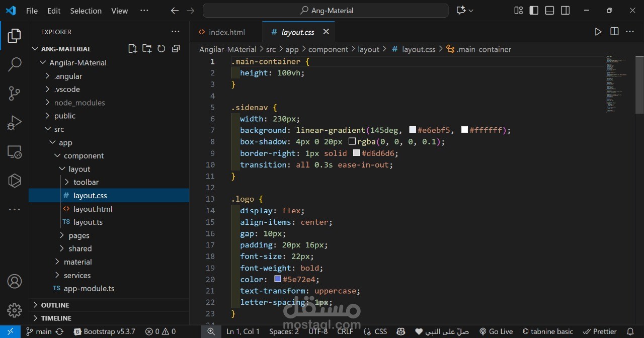This screenshot has height=338, width=644.
Task: Close the layout.css tab
Action: [x=326, y=32]
